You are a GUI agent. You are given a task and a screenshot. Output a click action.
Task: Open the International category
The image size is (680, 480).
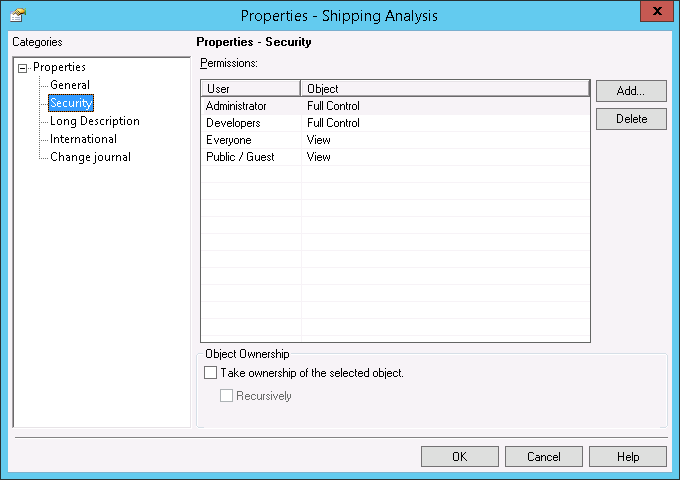pyautogui.click(x=83, y=139)
